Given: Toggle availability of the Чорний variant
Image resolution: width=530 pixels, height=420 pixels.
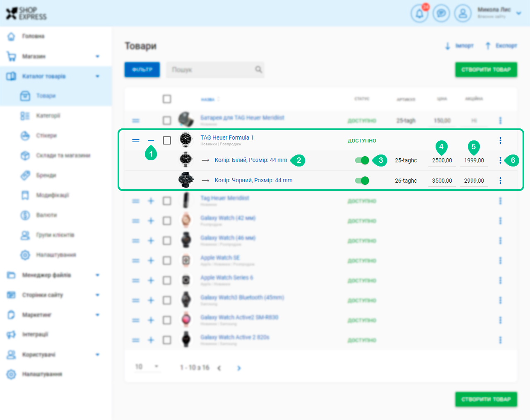Looking at the screenshot, I should tap(362, 181).
